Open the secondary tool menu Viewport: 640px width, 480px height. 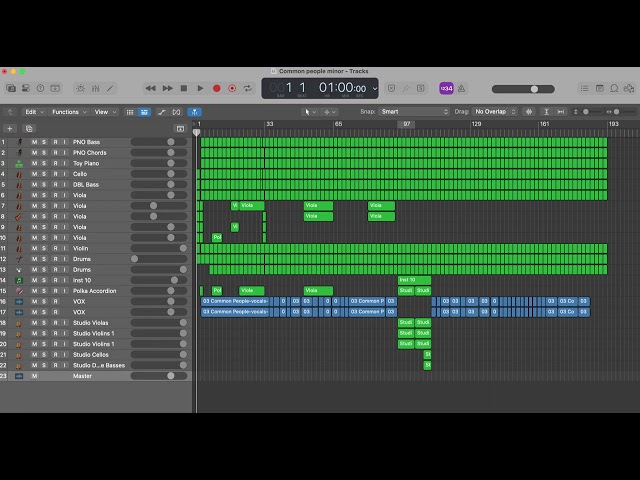coord(329,112)
